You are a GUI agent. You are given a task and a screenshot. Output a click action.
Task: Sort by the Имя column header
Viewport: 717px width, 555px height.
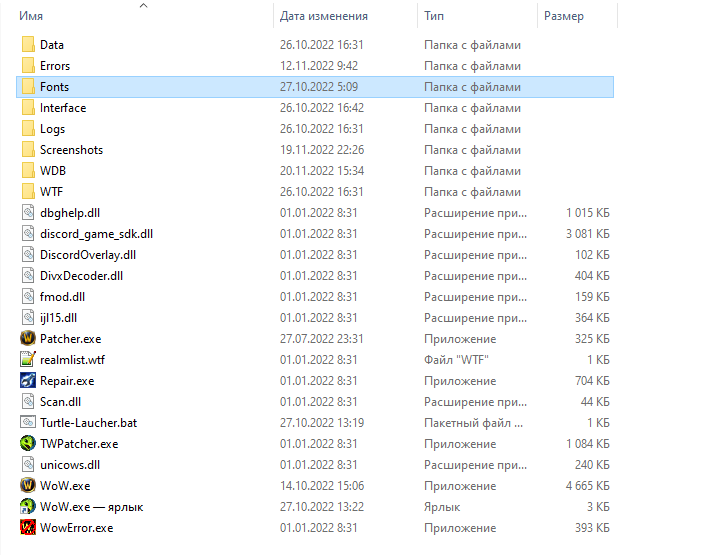(x=31, y=16)
